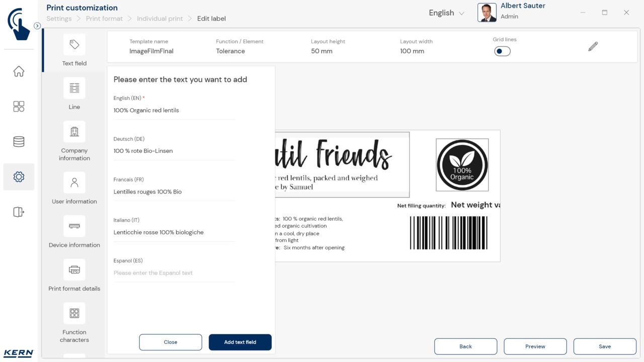The height and width of the screenshot is (362, 644).
Task: Open the database icon in sidebar
Action: [19, 142]
